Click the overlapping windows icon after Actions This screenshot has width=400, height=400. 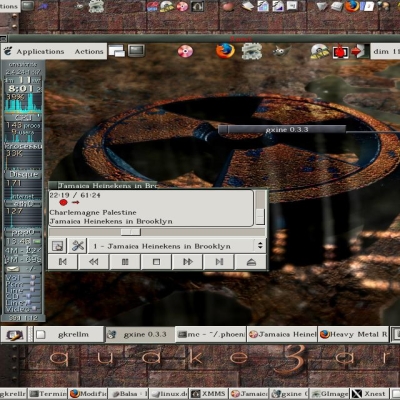(117, 51)
